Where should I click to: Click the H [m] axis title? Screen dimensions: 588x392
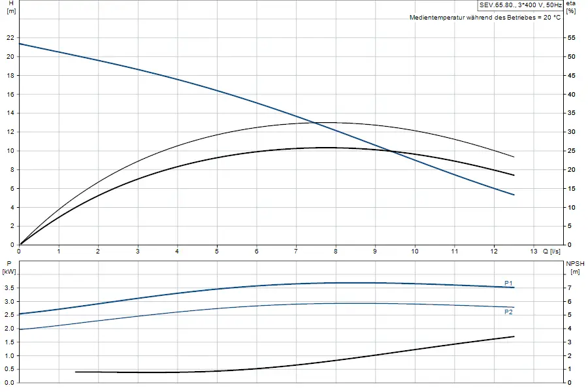click(11, 7)
